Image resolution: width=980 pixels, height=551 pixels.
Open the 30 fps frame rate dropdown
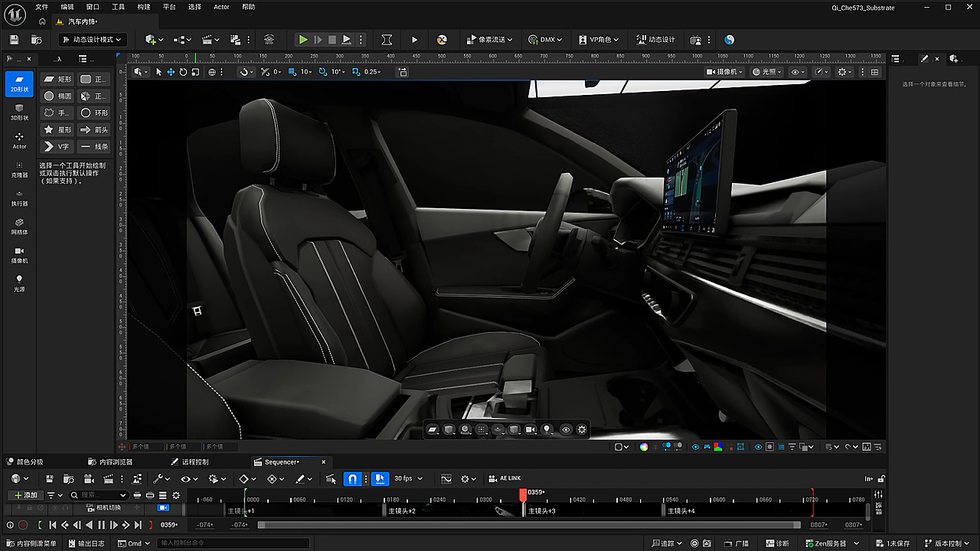tap(408, 478)
